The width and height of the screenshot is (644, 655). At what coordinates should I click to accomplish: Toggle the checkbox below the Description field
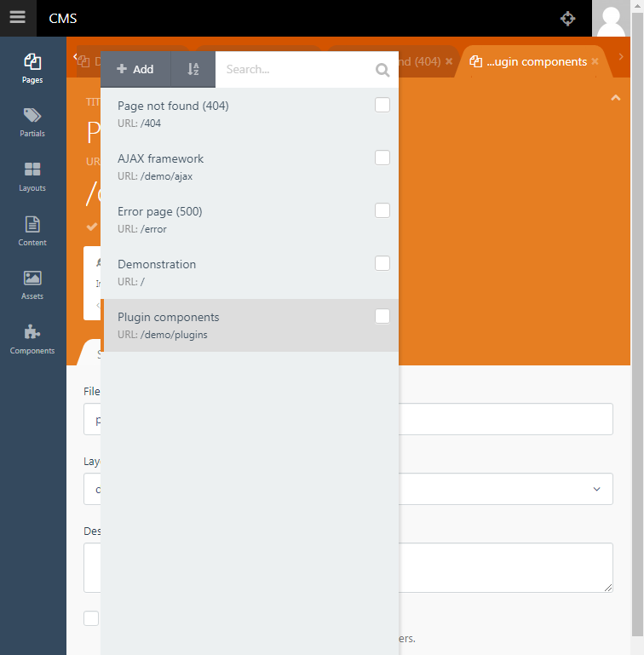(91, 618)
